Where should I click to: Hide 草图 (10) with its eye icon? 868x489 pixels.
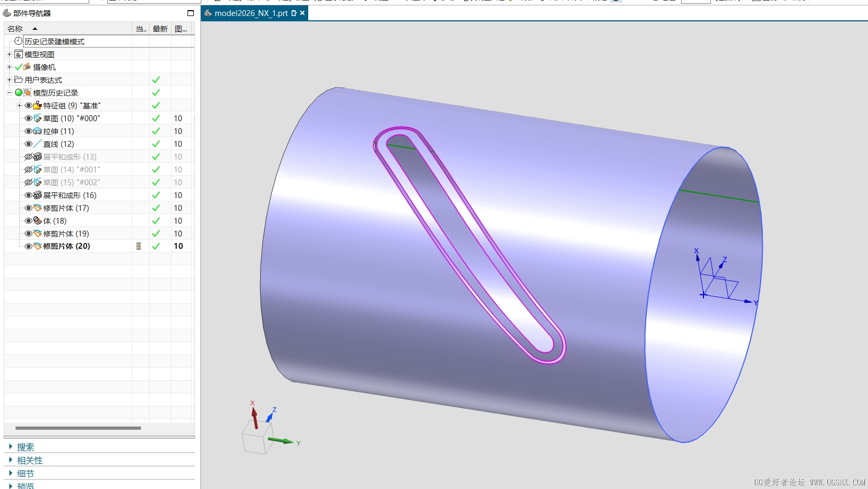[x=28, y=118]
